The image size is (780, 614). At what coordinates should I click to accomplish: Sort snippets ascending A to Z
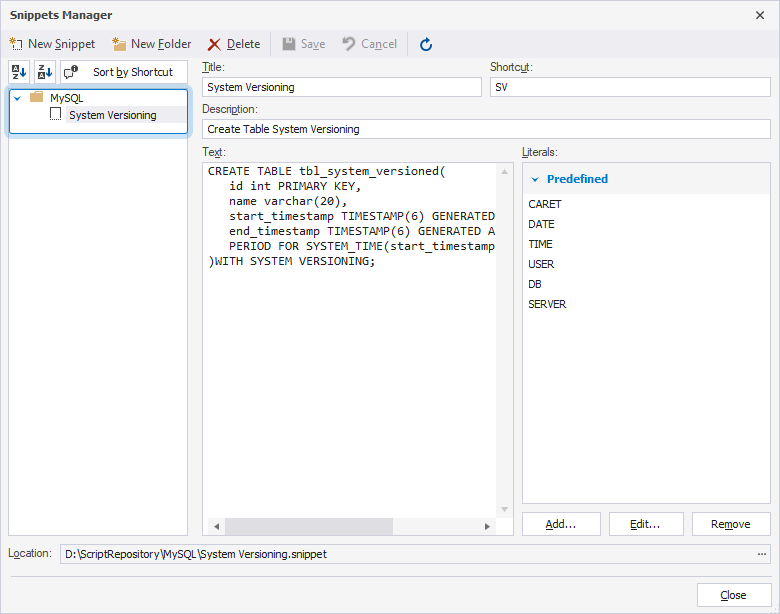pyautogui.click(x=19, y=72)
